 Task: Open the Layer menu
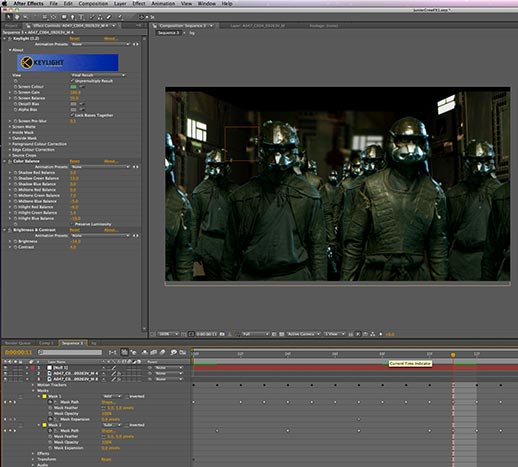click(120, 4)
